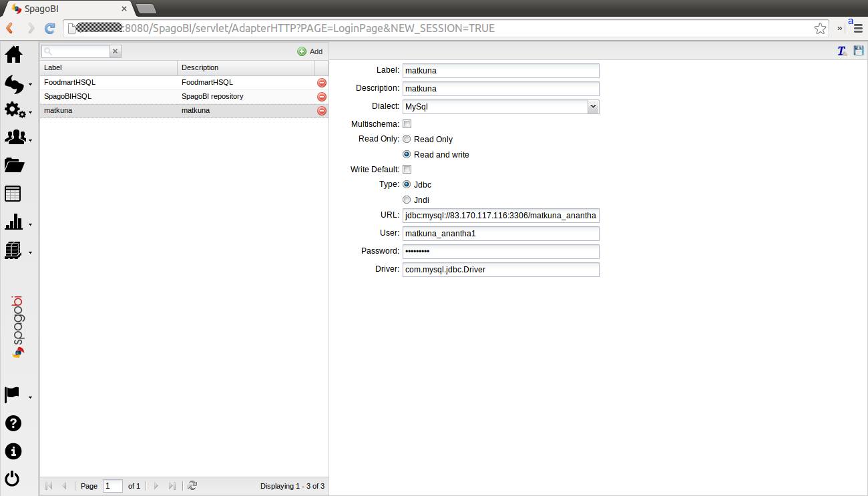Add a new data source
The image size is (868, 496).
(310, 51)
